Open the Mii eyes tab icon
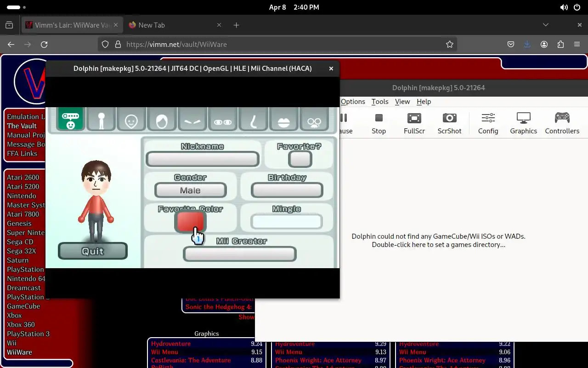The width and height of the screenshot is (588, 368). (x=223, y=120)
